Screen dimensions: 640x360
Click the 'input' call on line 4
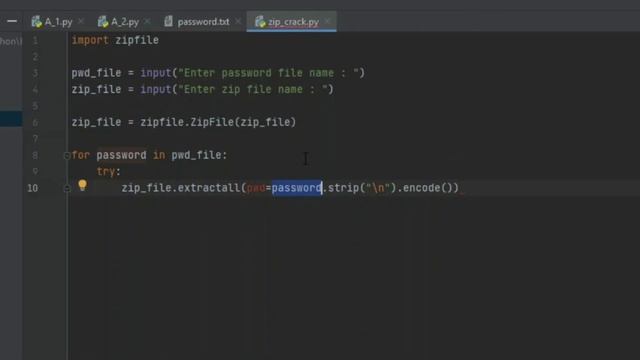(156, 89)
